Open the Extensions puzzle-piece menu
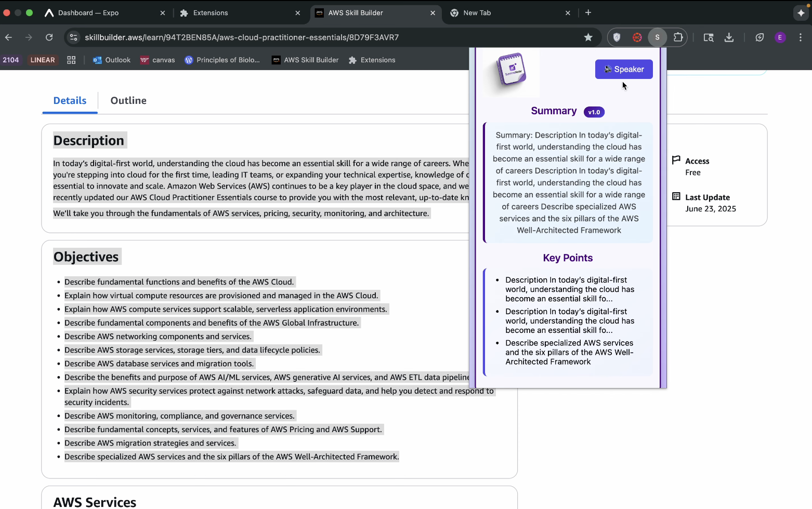This screenshot has width=812, height=509. click(678, 37)
